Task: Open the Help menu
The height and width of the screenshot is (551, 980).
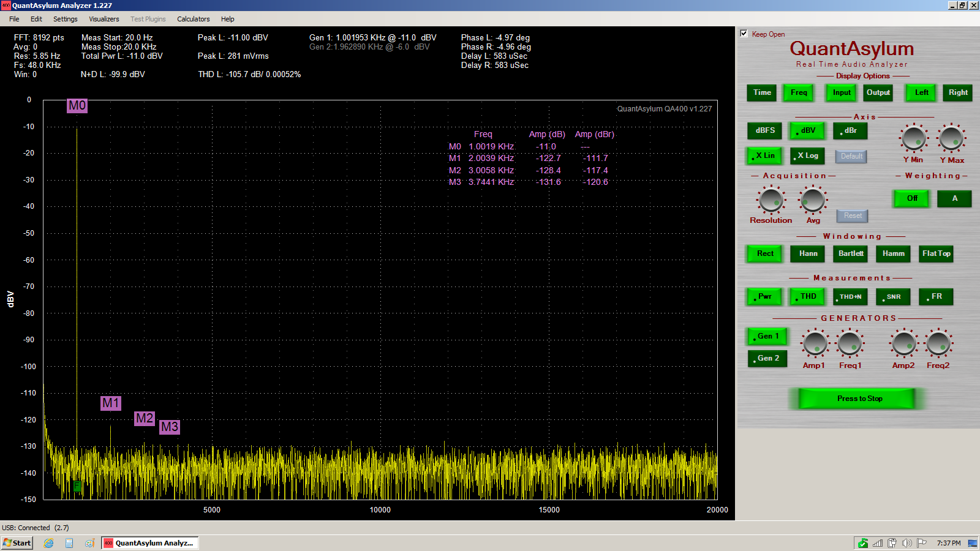Action: click(x=228, y=19)
